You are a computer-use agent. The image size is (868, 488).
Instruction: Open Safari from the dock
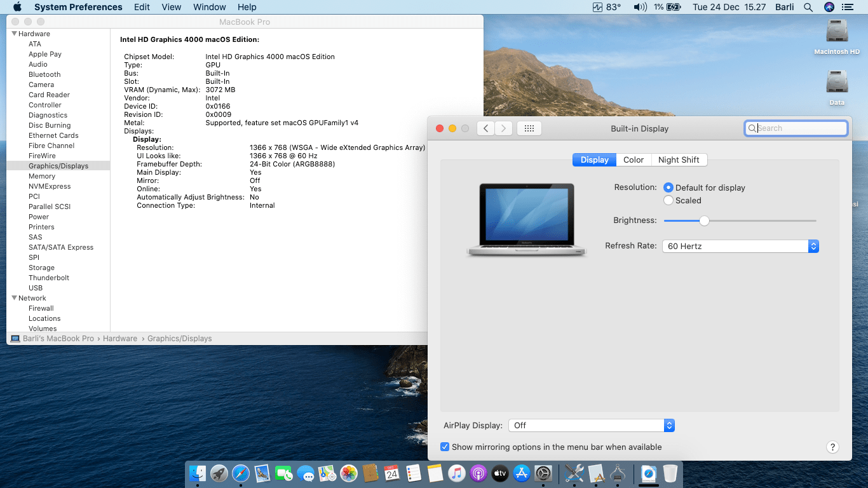[241, 473]
